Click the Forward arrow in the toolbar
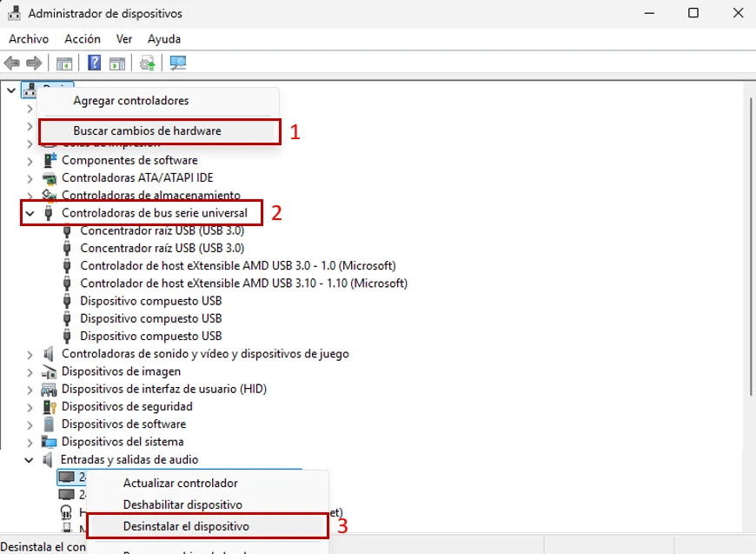The height and width of the screenshot is (554, 756). coord(34,63)
